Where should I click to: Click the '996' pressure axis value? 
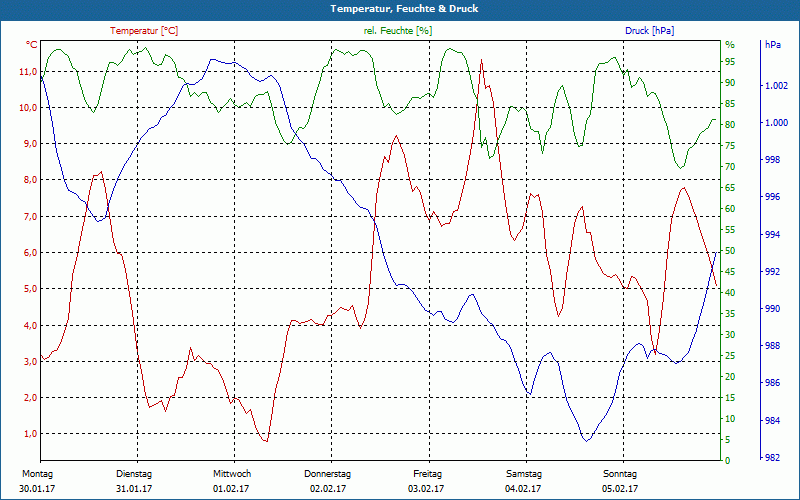click(x=772, y=197)
